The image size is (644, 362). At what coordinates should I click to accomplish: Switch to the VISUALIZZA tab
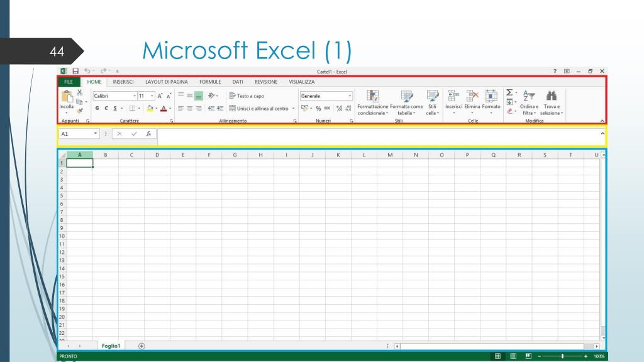pos(301,82)
